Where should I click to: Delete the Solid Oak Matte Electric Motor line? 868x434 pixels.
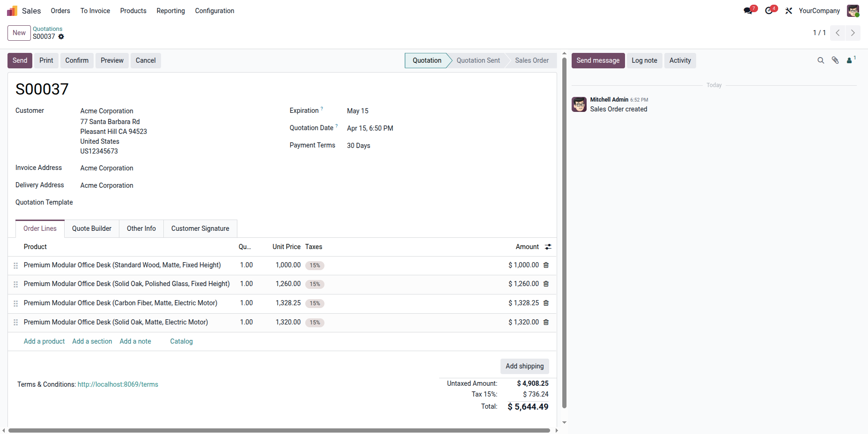[546, 322]
